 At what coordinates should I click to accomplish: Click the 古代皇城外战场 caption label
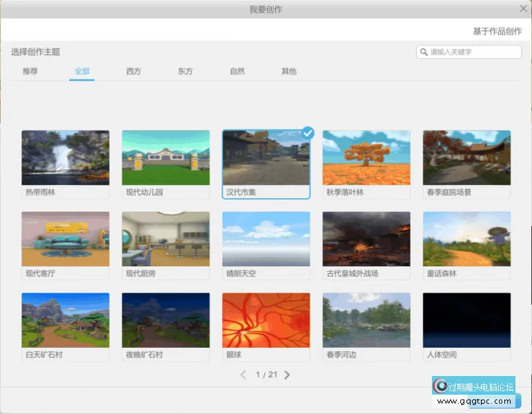click(352, 273)
